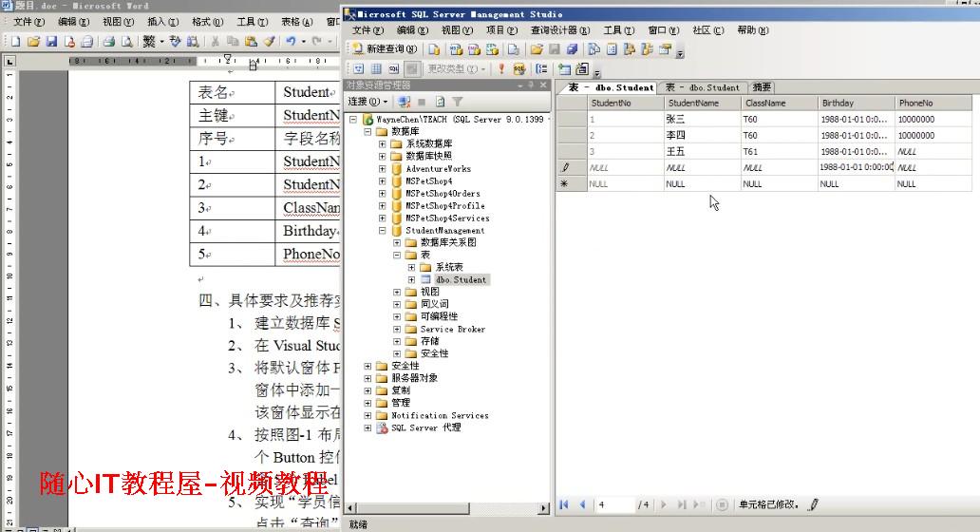Select the Notification Services folder
This screenshot has width=980, height=532.
(440, 415)
